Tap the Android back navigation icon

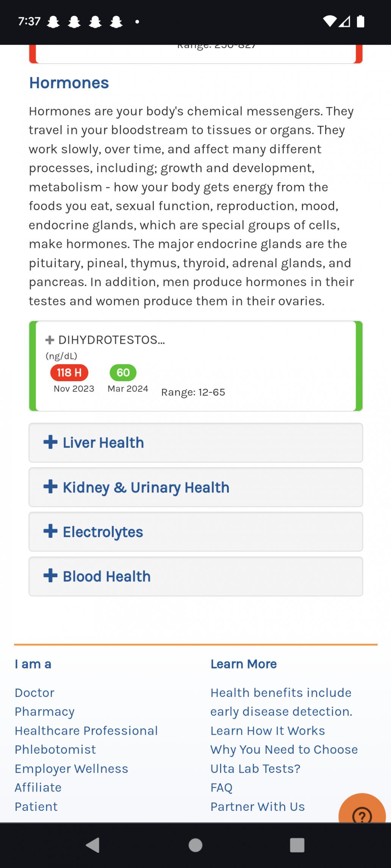(x=93, y=845)
